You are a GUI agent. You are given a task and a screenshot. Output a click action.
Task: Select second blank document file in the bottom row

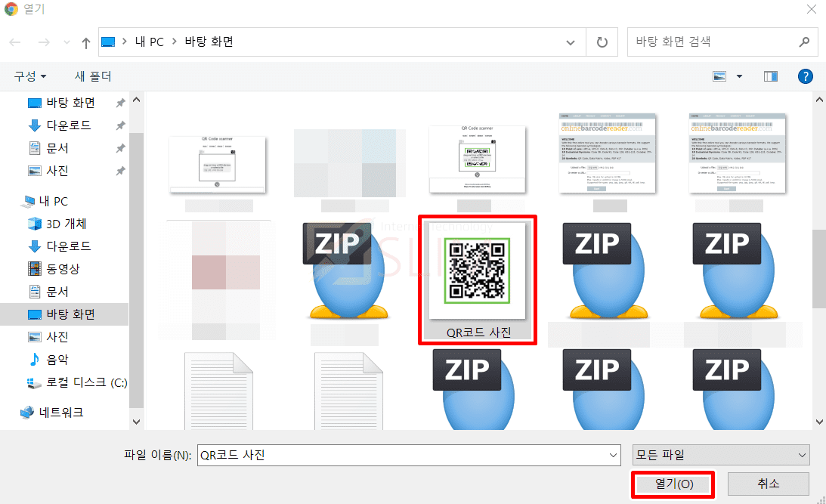pos(348,391)
